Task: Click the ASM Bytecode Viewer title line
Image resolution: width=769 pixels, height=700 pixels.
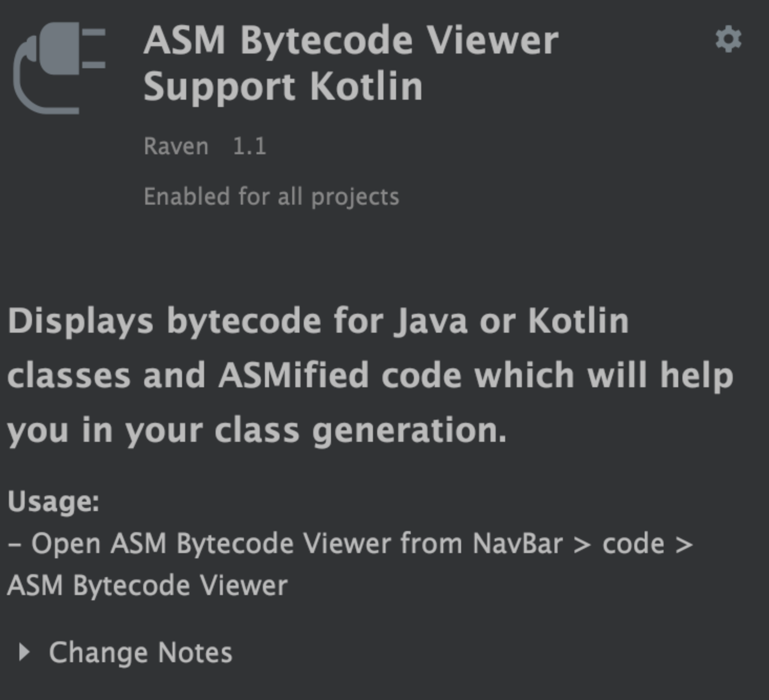Action: coord(351,40)
